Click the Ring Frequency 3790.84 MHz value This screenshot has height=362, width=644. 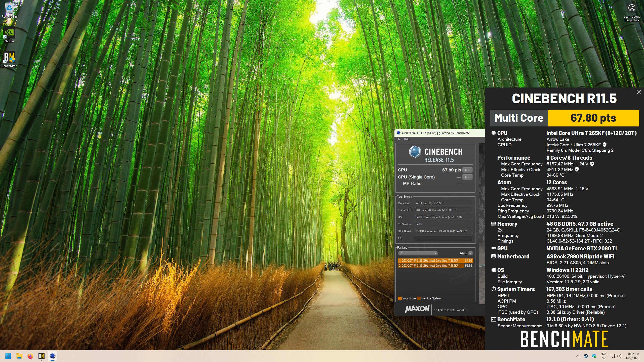pos(560,211)
